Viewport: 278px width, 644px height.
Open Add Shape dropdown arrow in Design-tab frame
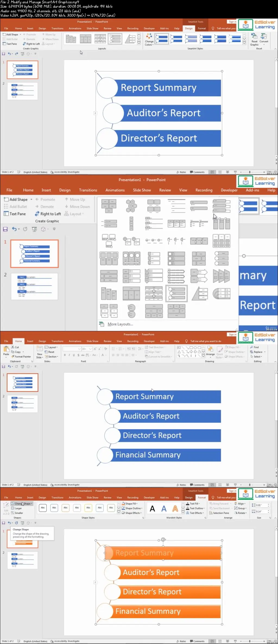[20, 35]
